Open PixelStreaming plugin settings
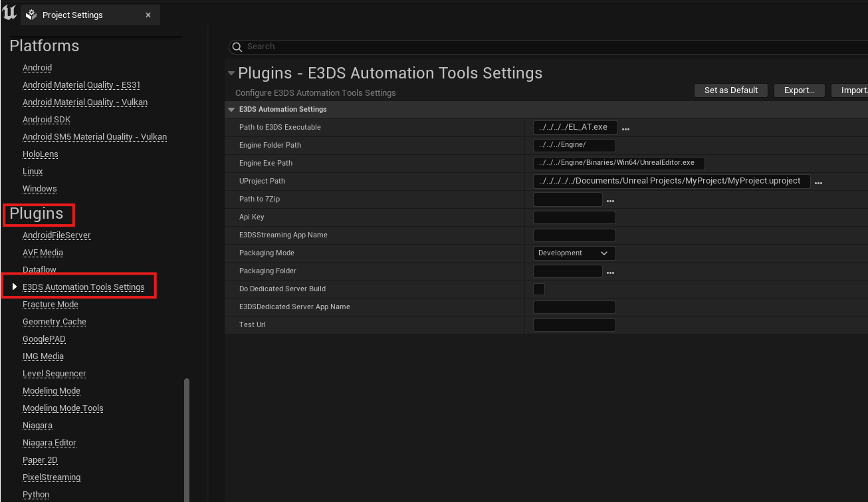 point(52,477)
